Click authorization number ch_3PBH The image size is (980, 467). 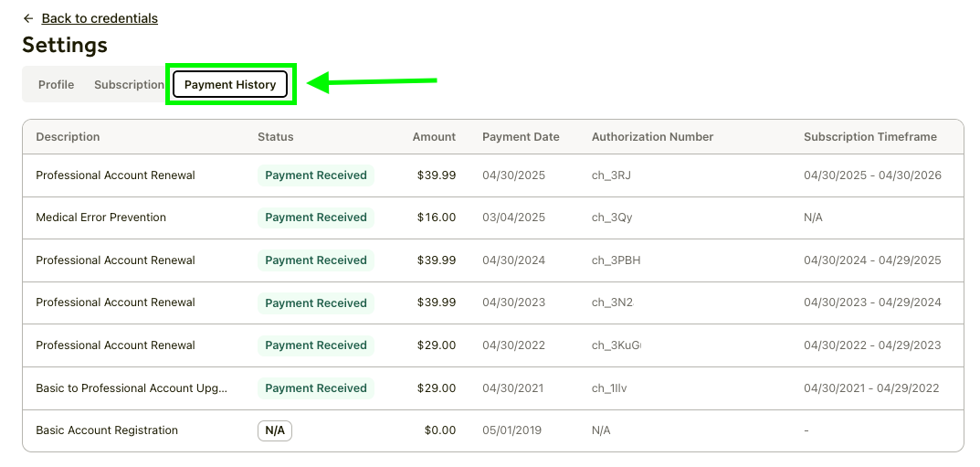[x=616, y=260]
